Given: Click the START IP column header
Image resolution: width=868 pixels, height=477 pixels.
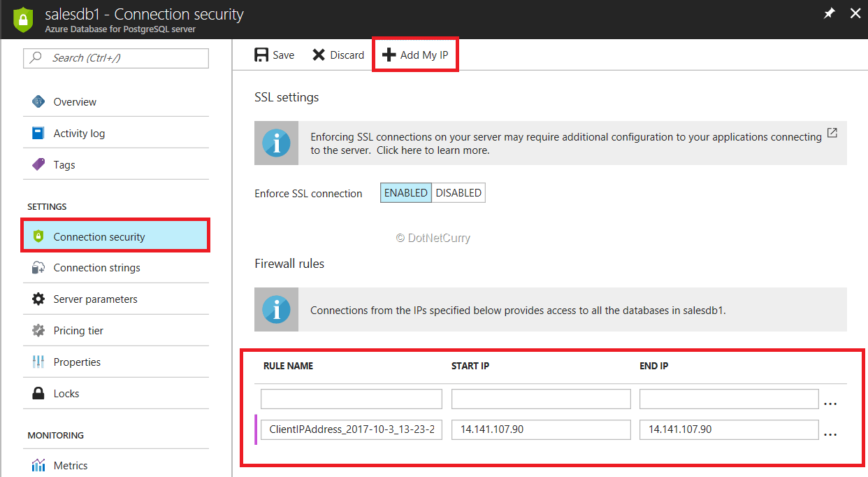Looking at the screenshot, I should (470, 366).
